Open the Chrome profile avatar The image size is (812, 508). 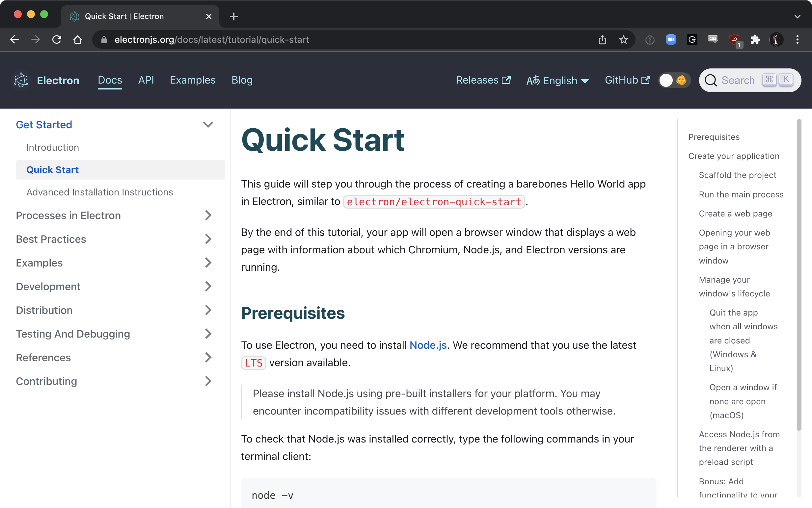(x=776, y=39)
